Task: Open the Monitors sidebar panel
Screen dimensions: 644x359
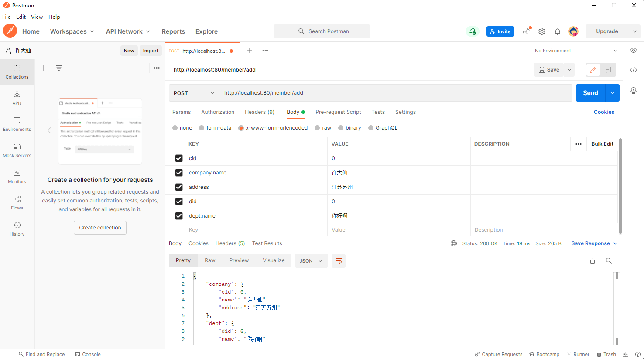Action: pos(17,177)
